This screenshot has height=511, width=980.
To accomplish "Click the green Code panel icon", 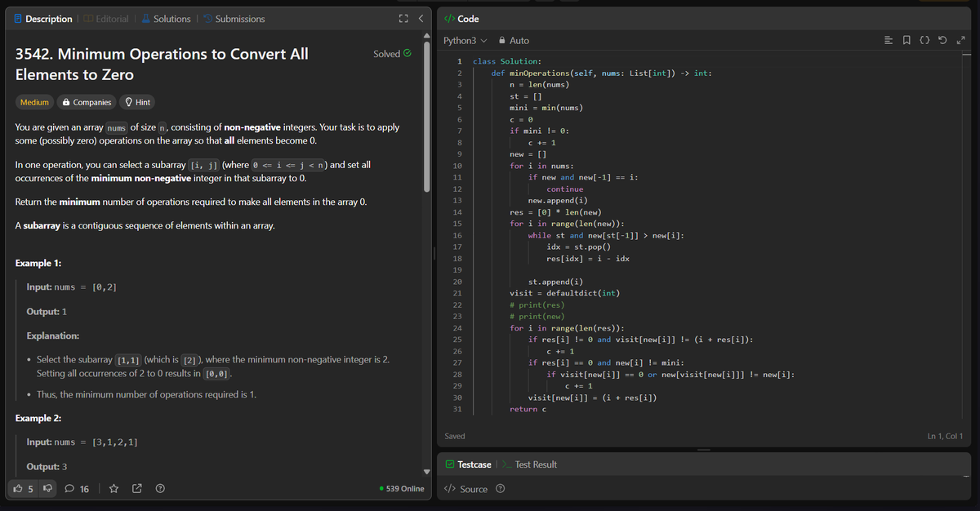I will click(x=448, y=19).
